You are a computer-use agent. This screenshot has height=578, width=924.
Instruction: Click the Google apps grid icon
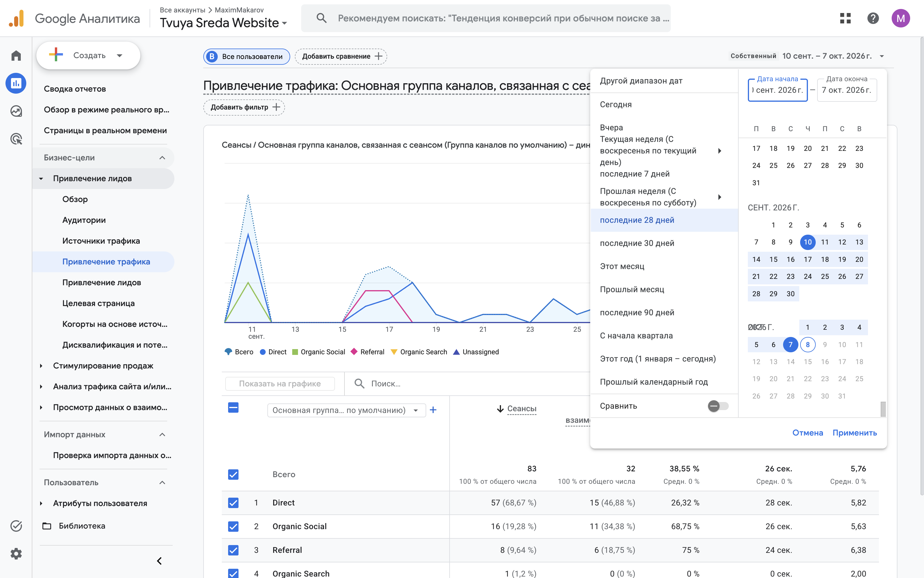[x=845, y=18]
